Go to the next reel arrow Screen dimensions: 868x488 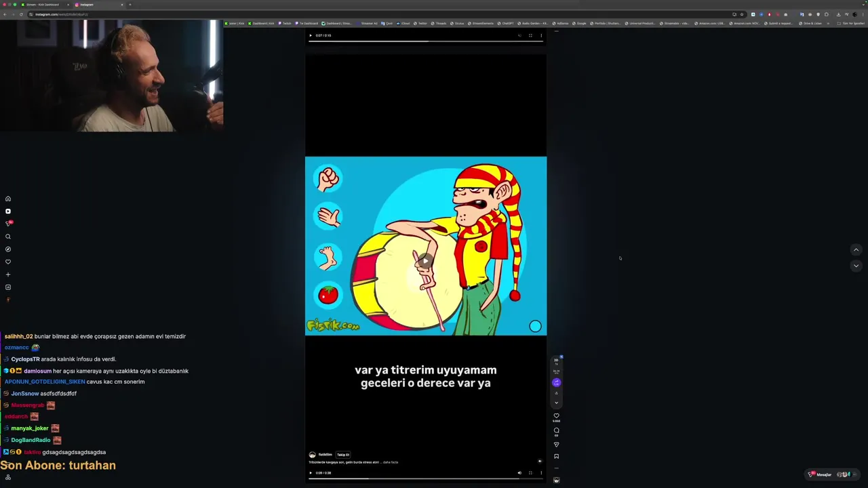pyautogui.click(x=856, y=266)
